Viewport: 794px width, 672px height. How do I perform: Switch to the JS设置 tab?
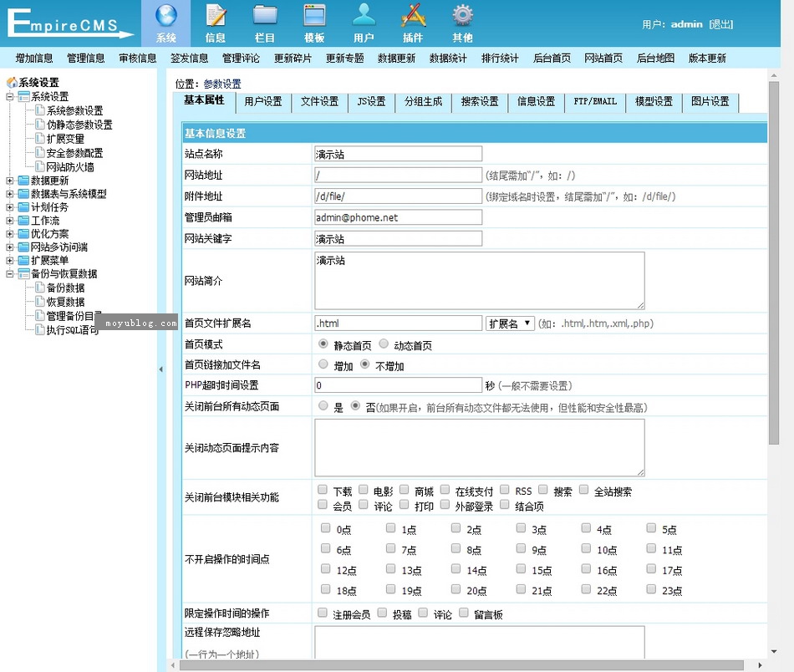(372, 102)
